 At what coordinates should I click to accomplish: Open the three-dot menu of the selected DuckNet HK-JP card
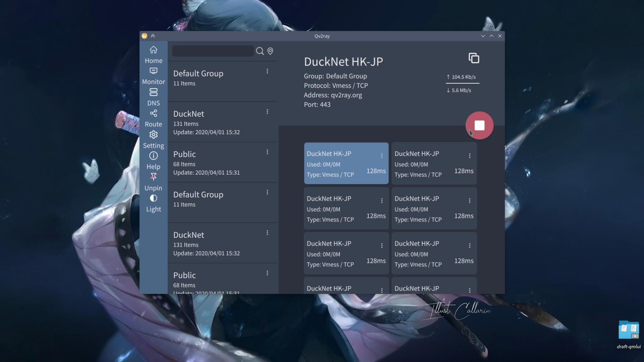coord(382,156)
